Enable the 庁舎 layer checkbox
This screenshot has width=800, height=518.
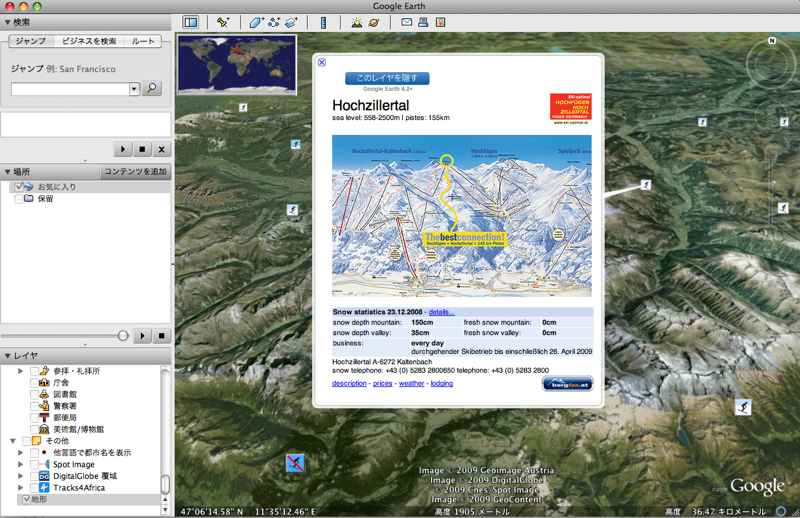tap(34, 382)
